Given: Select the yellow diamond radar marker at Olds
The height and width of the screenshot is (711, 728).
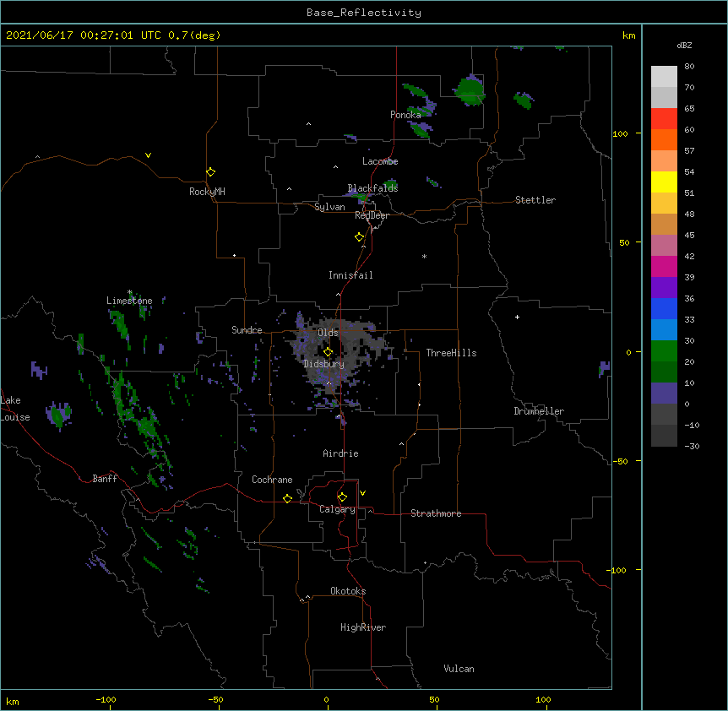Looking at the screenshot, I should click(328, 352).
